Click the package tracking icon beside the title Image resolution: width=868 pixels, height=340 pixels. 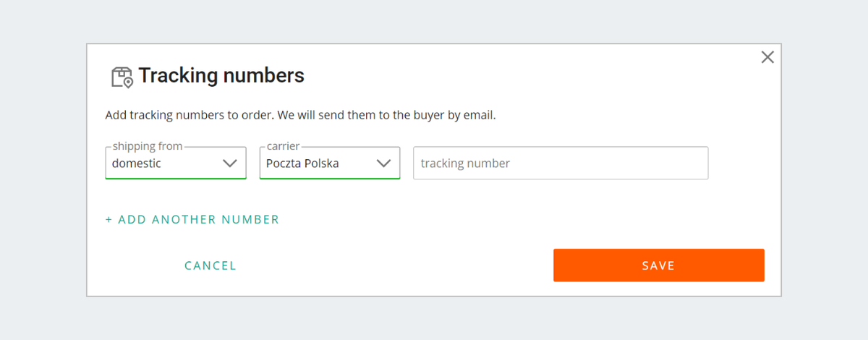122,77
